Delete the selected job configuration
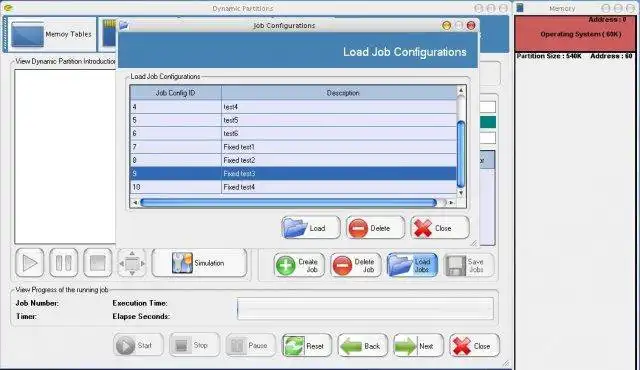Screen dimensions: 640x370 click(375, 228)
